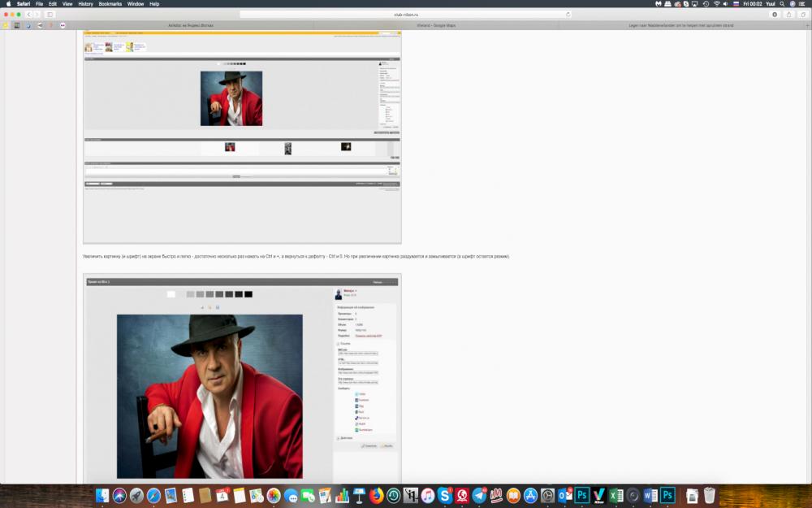
Task: Open the Bookmarks menu
Action: coord(110,3)
